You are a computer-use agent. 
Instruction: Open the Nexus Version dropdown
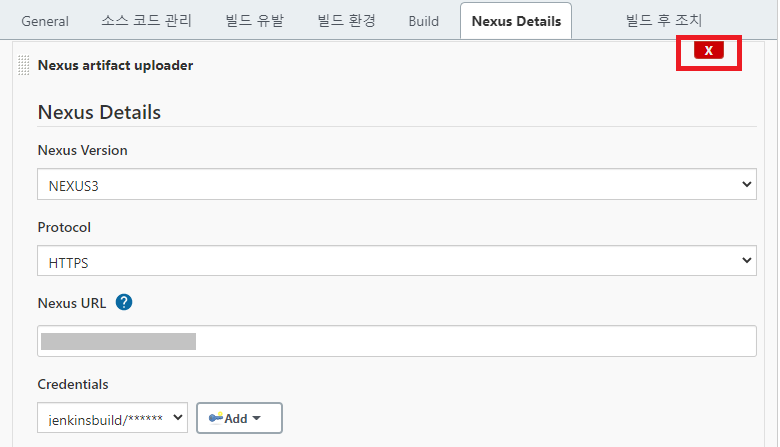(397, 184)
